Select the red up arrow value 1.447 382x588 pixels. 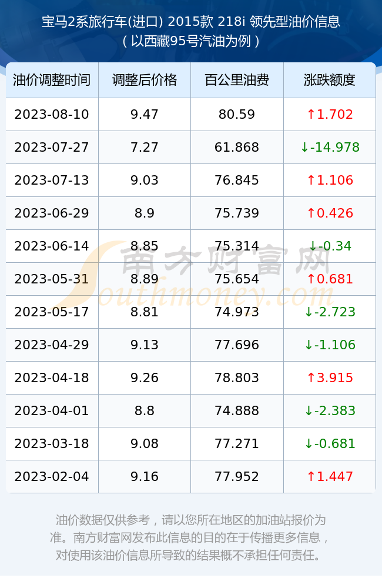pos(330,477)
